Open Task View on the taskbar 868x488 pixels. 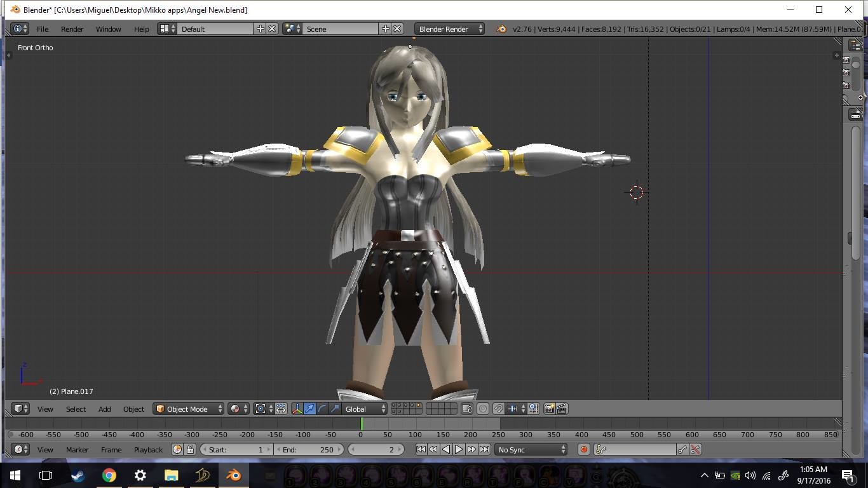[46, 475]
